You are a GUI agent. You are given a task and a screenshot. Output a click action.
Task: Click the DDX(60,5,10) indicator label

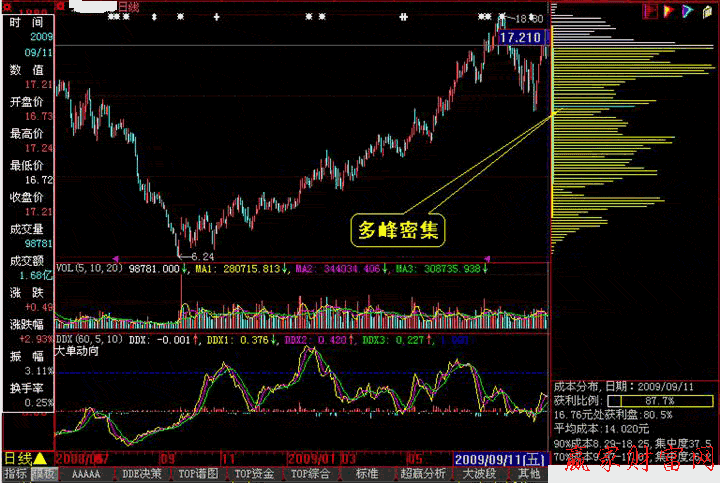point(88,340)
